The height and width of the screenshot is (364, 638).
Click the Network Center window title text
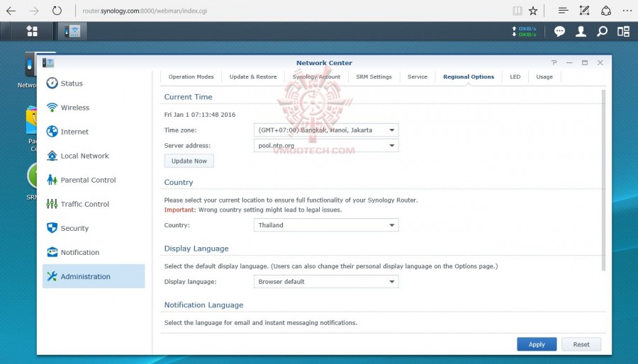[x=324, y=63]
